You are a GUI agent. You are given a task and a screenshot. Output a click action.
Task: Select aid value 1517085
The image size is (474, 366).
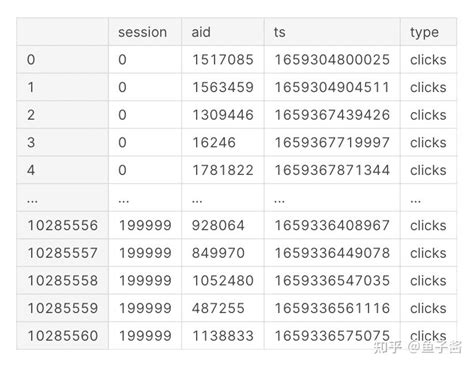click(x=223, y=60)
